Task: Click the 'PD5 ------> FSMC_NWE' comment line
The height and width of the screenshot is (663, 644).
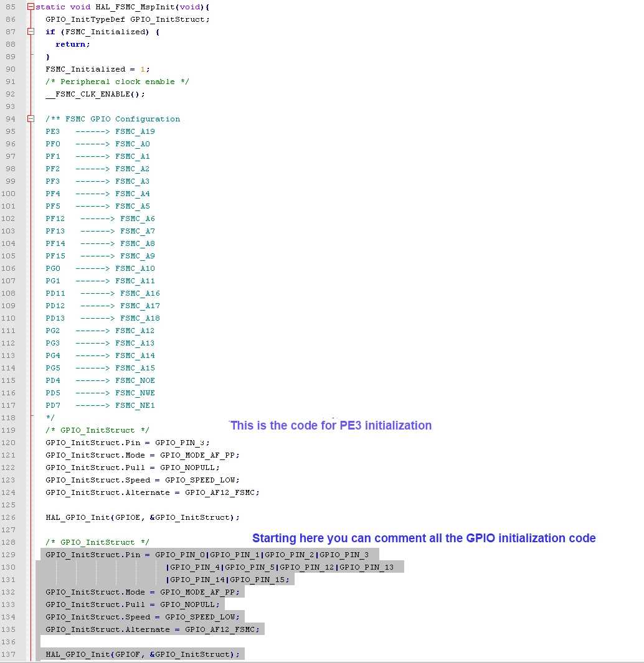Action: pos(100,393)
